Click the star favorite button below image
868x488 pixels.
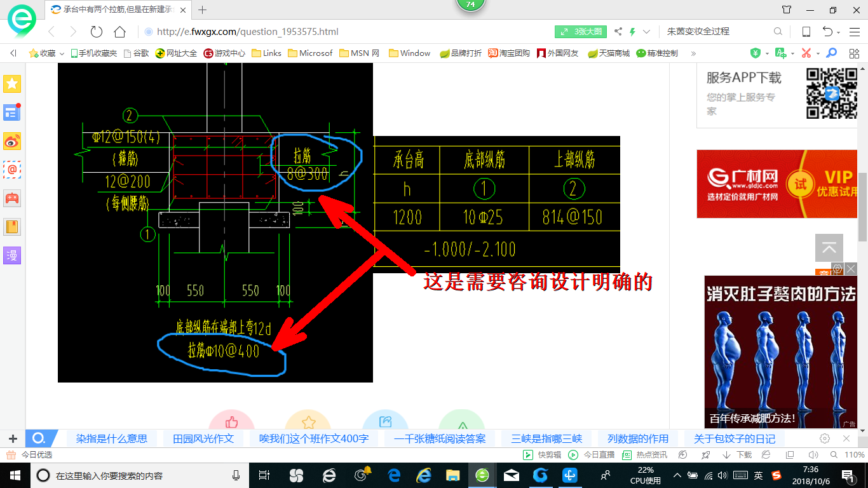(308, 421)
